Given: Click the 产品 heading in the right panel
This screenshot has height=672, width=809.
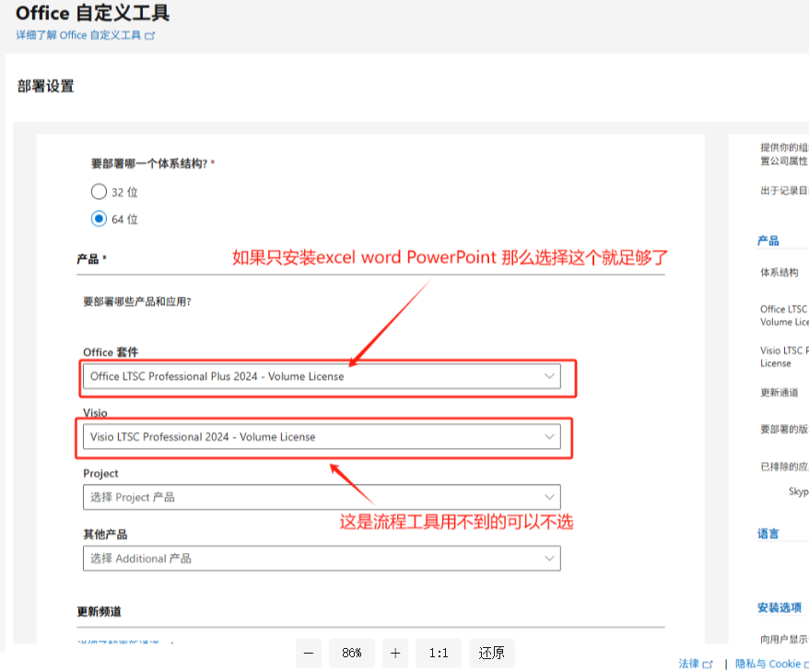Looking at the screenshot, I should pos(768,241).
